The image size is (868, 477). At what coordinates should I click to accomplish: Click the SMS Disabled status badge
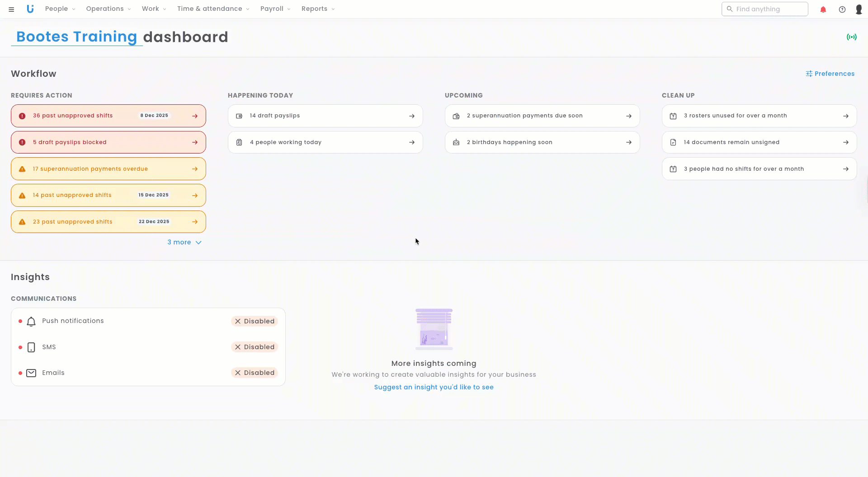click(x=255, y=347)
